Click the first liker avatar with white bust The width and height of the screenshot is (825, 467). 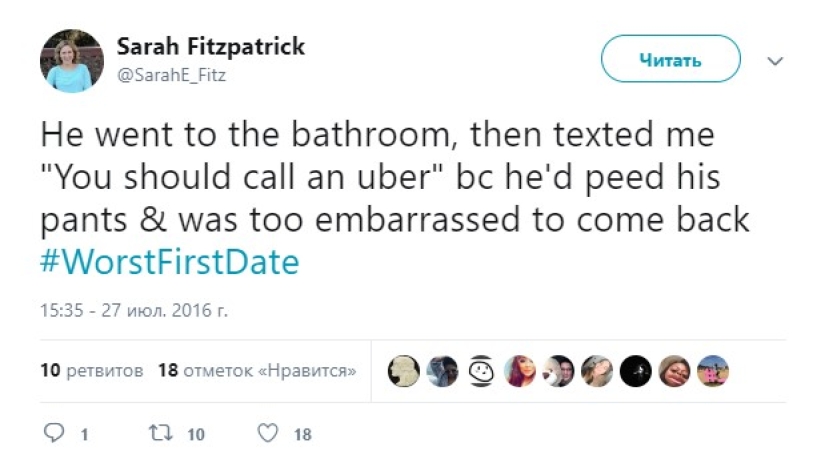click(x=403, y=371)
